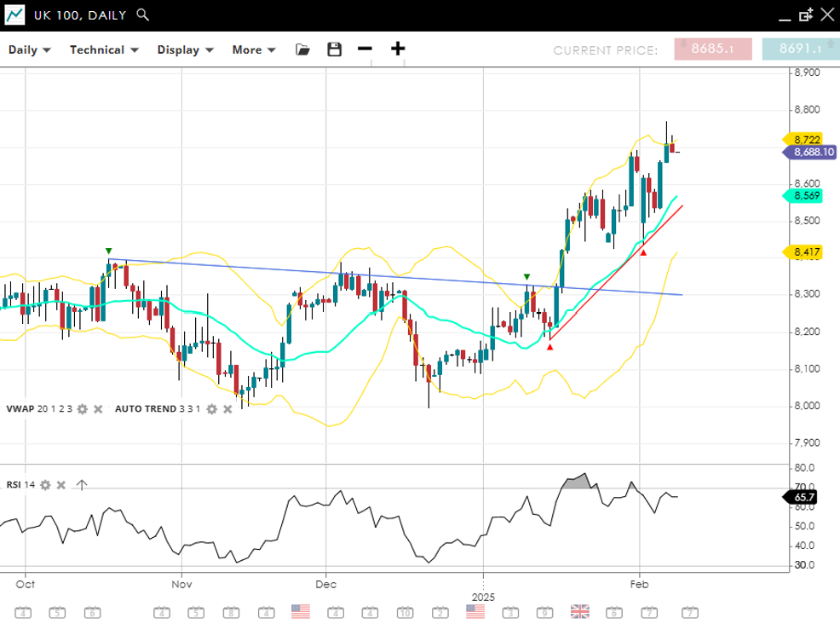Zoom out with the minus icon

tap(365, 49)
